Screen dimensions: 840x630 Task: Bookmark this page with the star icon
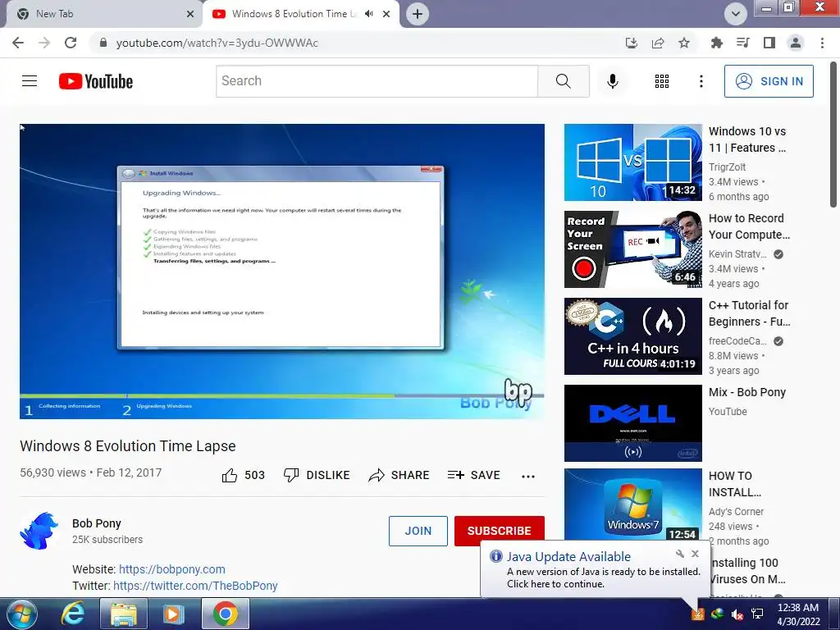pyautogui.click(x=684, y=43)
